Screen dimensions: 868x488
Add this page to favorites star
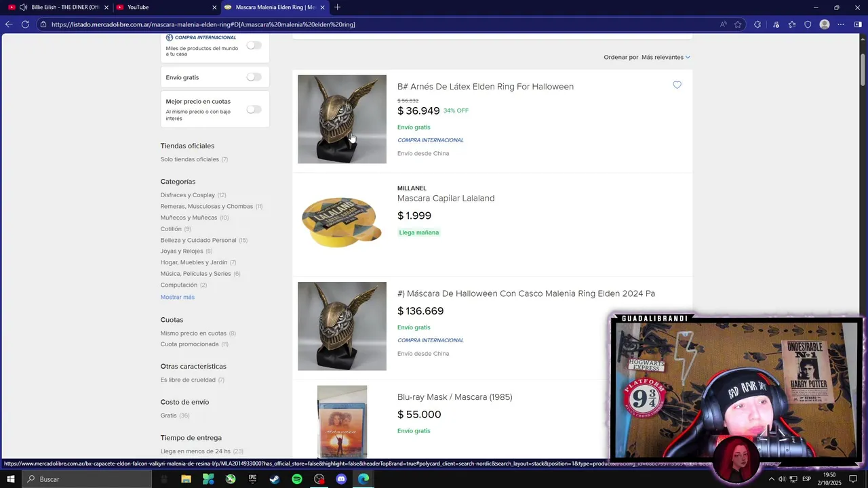click(738, 24)
